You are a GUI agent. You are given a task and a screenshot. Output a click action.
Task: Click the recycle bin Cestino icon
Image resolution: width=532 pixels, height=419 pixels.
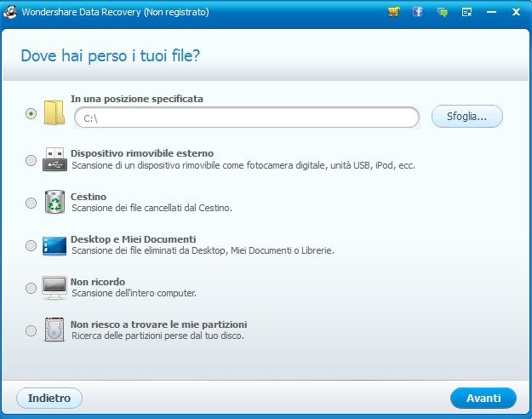click(x=54, y=202)
